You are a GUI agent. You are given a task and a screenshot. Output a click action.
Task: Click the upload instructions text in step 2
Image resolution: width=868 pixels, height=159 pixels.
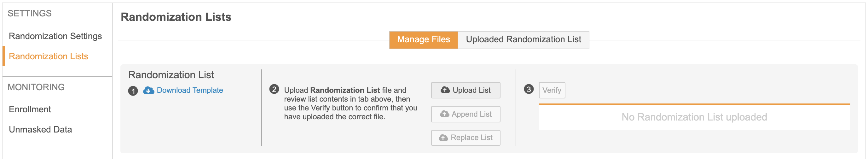pos(350,103)
